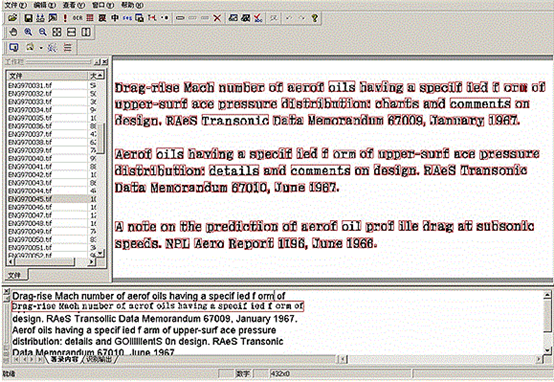Click the scanner image icon after red X
This screenshot has height=382, width=554.
233,18
